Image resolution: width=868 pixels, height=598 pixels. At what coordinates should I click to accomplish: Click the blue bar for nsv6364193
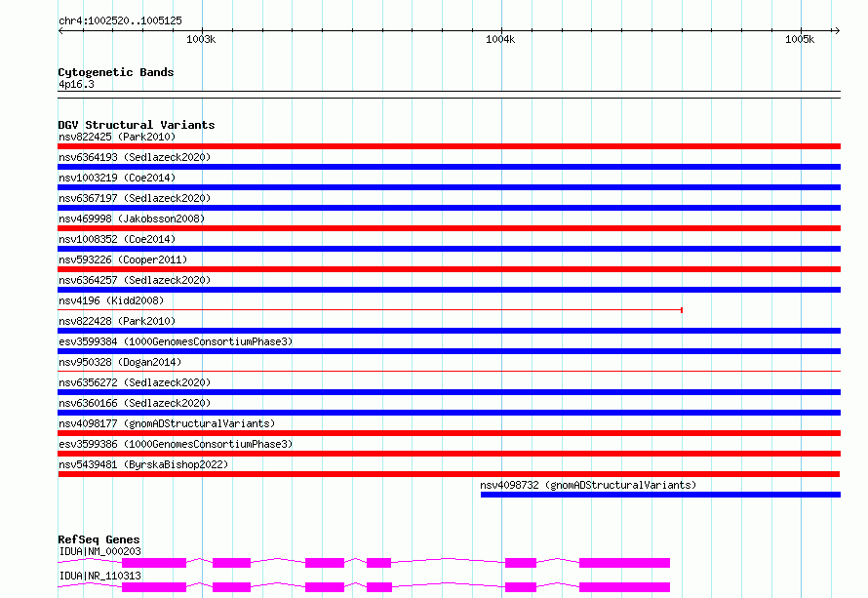click(449, 167)
